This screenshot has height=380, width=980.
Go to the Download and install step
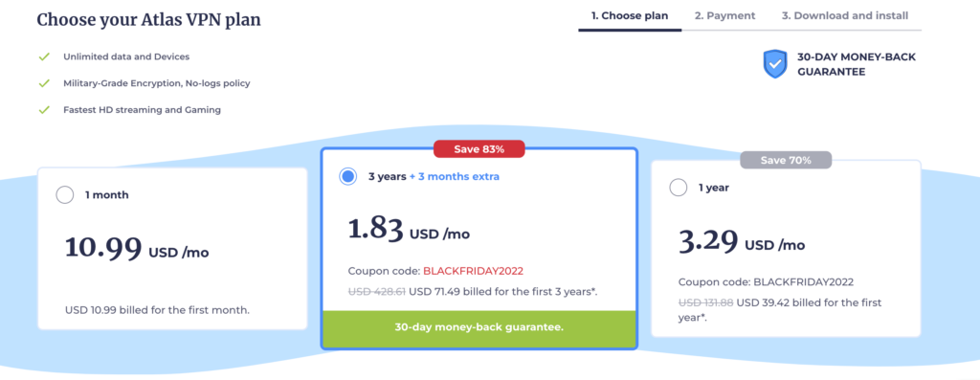pyautogui.click(x=845, y=16)
